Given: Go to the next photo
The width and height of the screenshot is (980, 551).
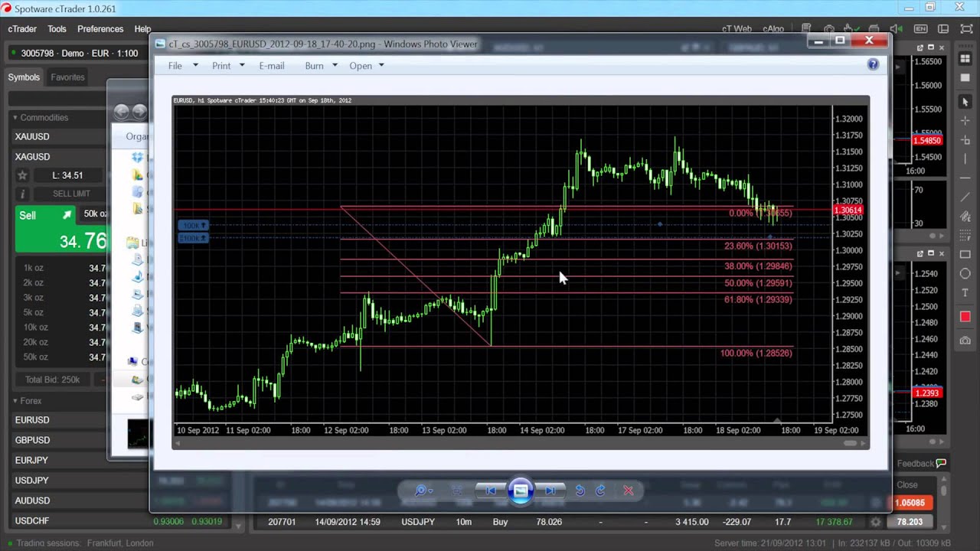Looking at the screenshot, I should [x=550, y=491].
